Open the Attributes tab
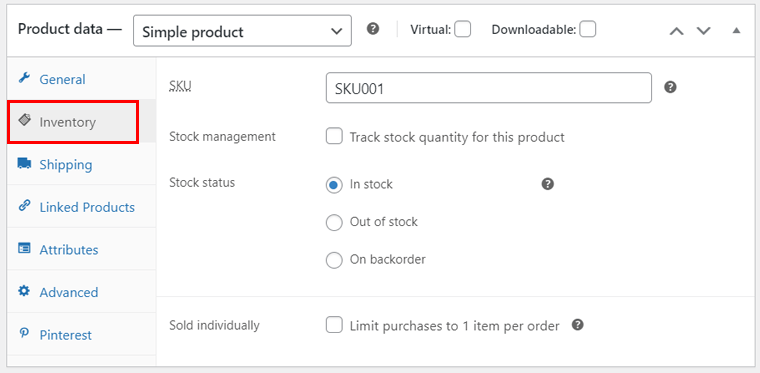Image resolution: width=760 pixels, height=373 pixels. point(81,249)
